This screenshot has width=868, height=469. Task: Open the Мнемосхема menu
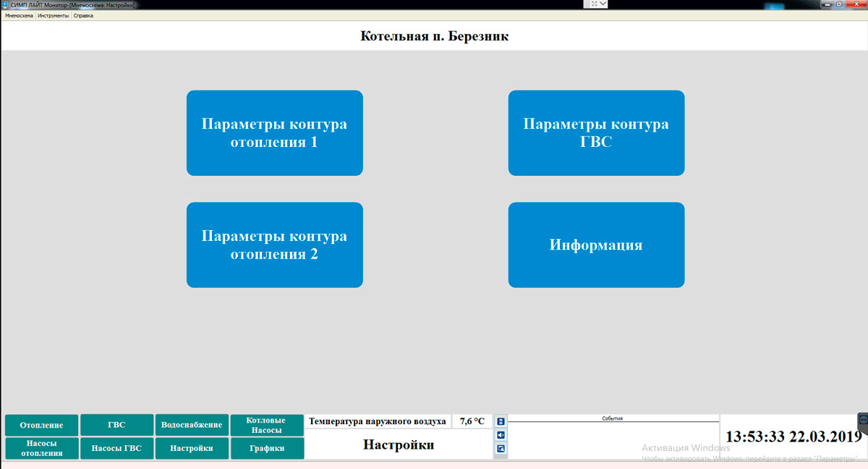(19, 15)
